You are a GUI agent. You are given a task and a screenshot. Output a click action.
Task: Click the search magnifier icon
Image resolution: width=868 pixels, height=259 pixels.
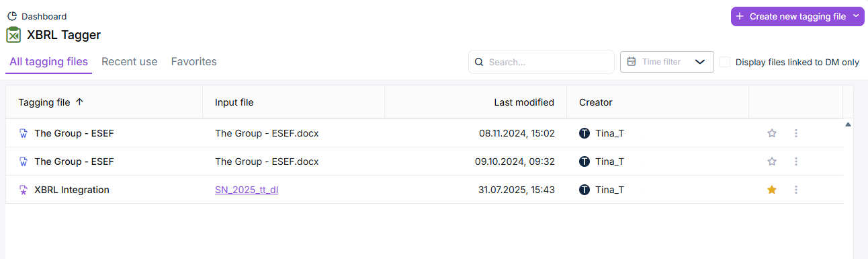(x=479, y=62)
